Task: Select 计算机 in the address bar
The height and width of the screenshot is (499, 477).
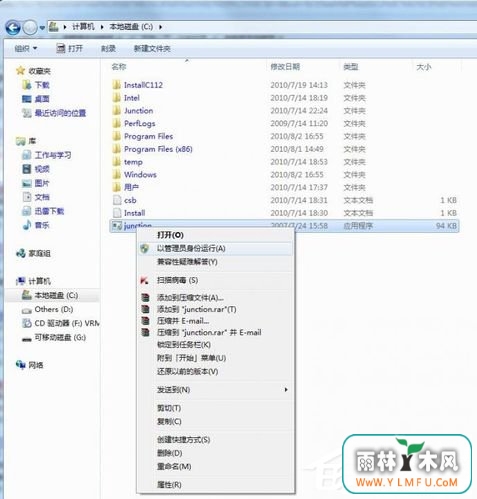Action: (83, 27)
